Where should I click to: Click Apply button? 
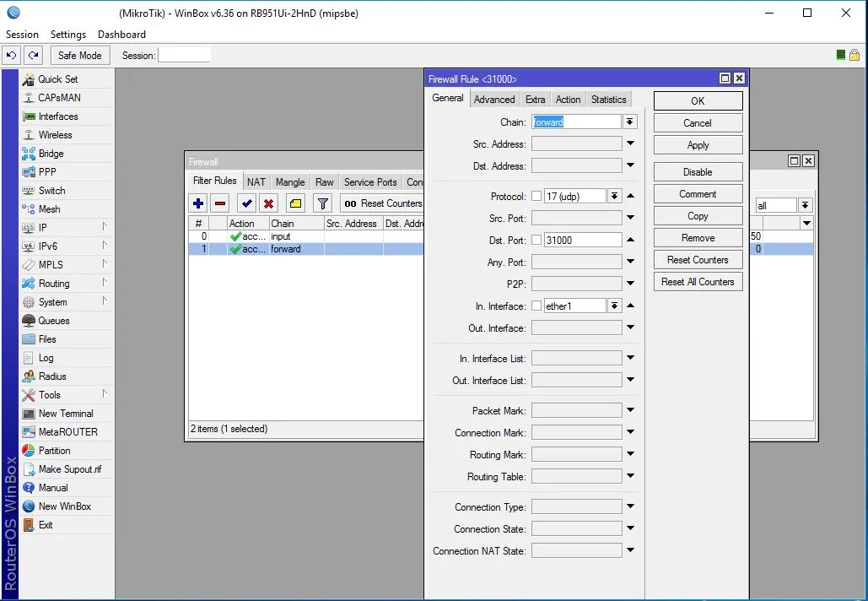click(x=698, y=145)
